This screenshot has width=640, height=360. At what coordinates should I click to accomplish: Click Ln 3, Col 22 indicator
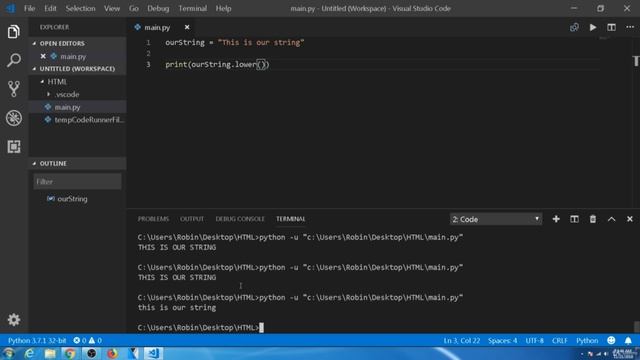(x=462, y=340)
